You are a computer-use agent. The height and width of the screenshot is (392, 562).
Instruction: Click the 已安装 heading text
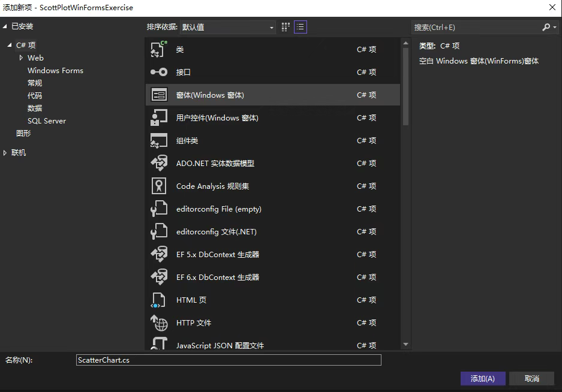(x=22, y=26)
